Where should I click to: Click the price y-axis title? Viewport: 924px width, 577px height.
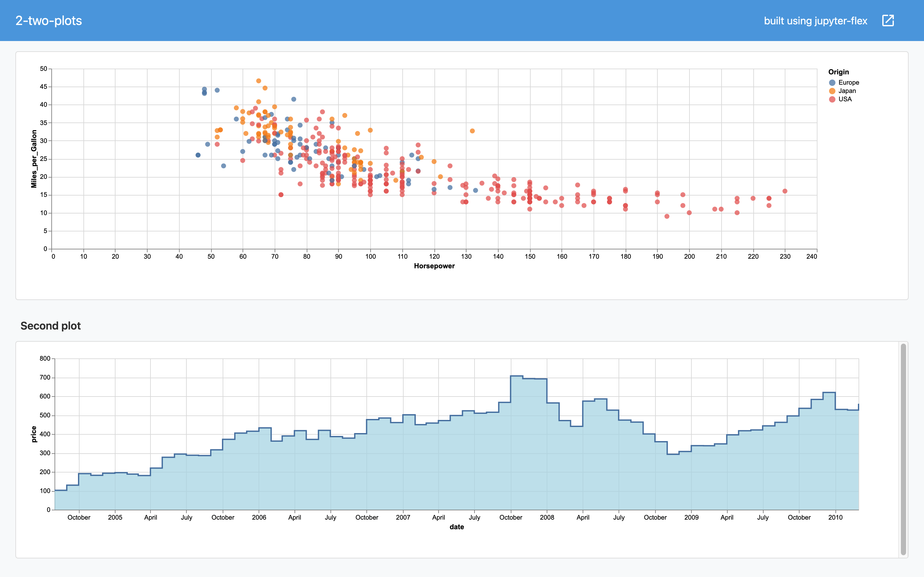[x=34, y=434]
